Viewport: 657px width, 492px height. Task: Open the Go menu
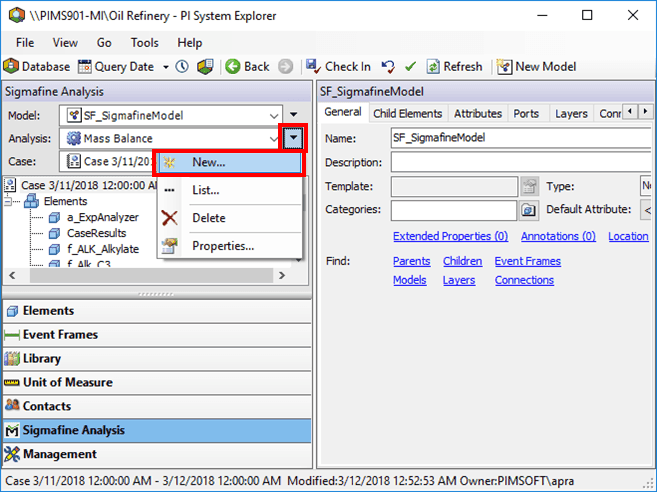coord(104,43)
